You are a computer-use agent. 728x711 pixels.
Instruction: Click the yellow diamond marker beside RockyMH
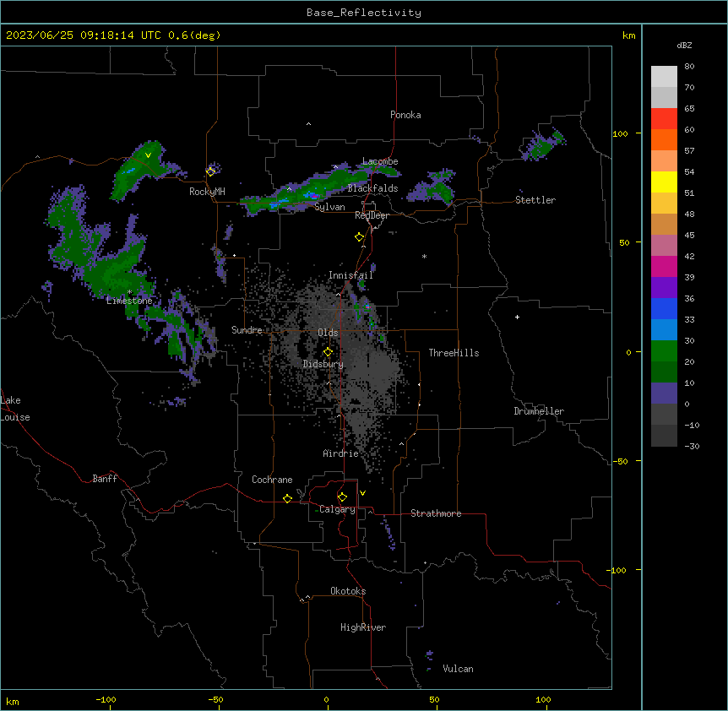(211, 171)
